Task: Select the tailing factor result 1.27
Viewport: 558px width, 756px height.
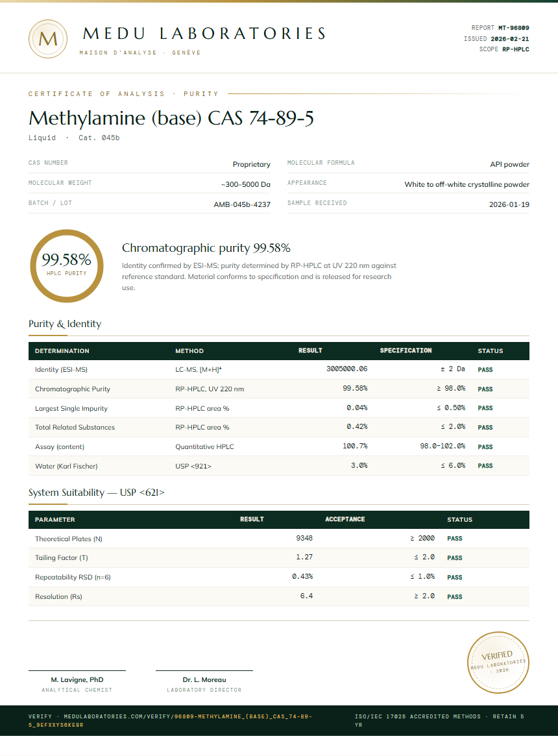Action: click(304, 557)
